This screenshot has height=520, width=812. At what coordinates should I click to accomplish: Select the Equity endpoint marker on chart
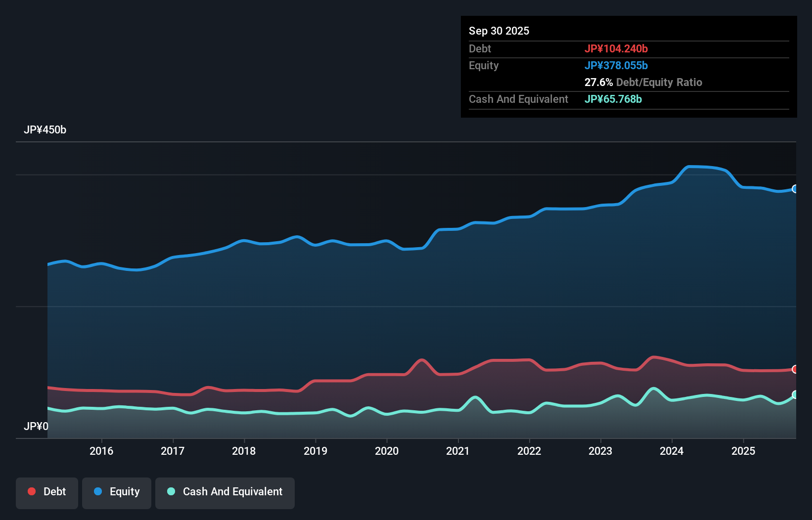(x=795, y=189)
